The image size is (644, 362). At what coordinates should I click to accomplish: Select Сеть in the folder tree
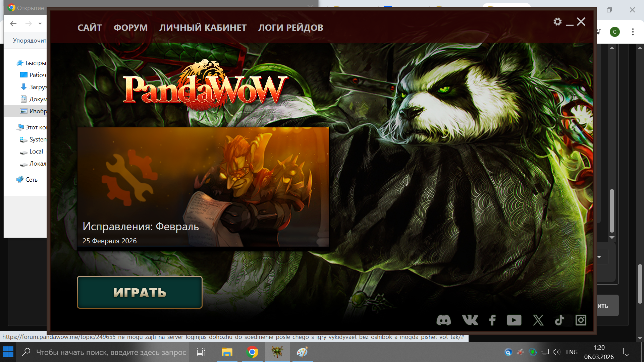(x=31, y=180)
